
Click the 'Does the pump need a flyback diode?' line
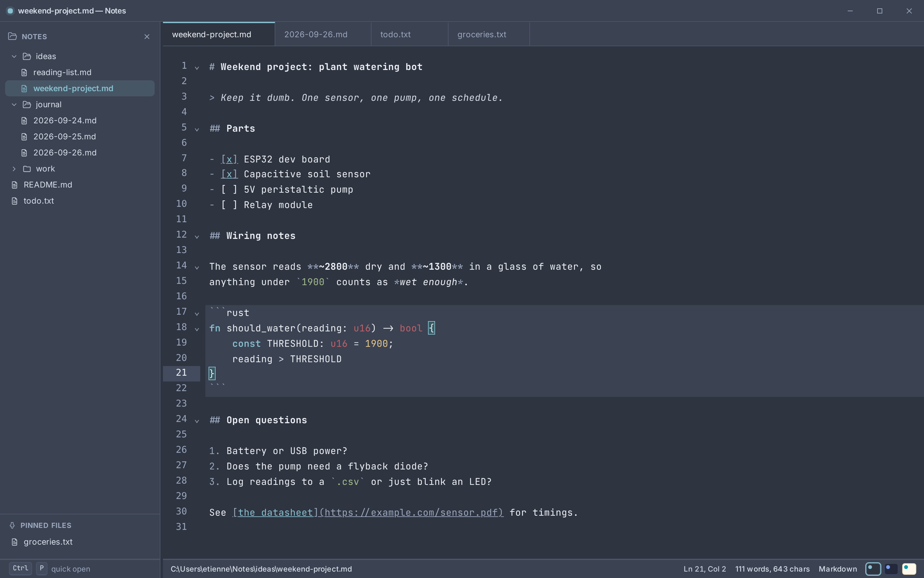pyautogui.click(x=327, y=466)
